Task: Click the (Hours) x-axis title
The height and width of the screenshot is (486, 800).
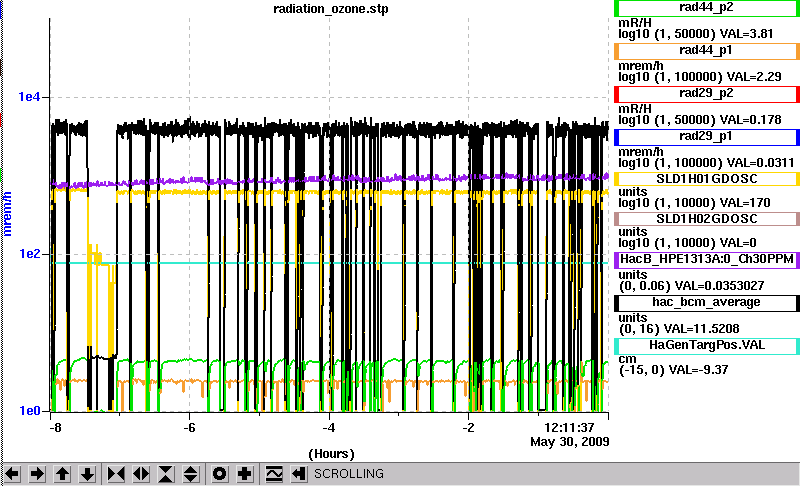Action: click(x=331, y=454)
